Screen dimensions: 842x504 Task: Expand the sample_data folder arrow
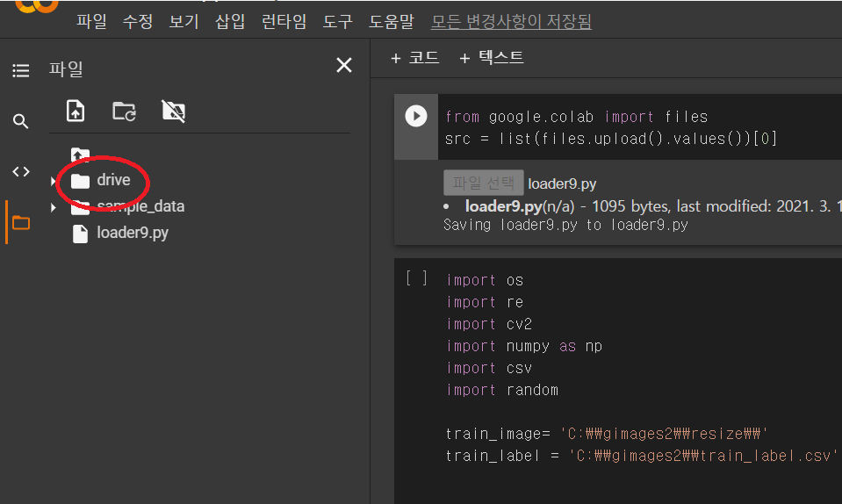pyautogui.click(x=54, y=208)
